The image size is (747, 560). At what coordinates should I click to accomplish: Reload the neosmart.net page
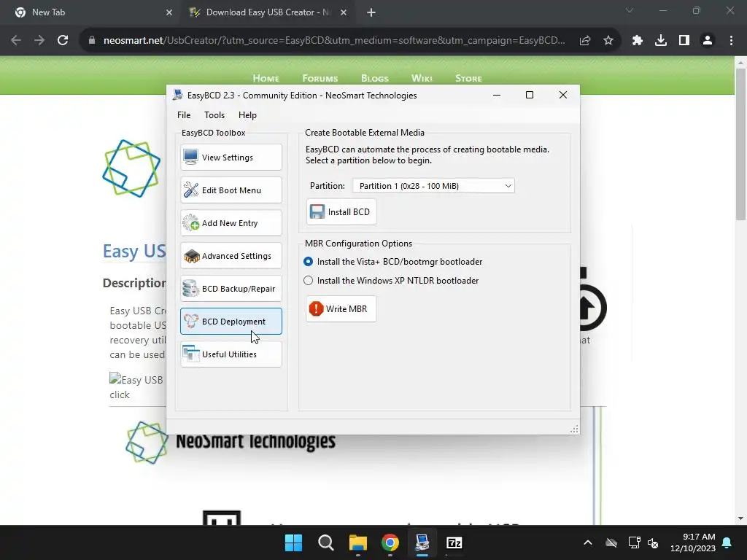pyautogui.click(x=63, y=40)
